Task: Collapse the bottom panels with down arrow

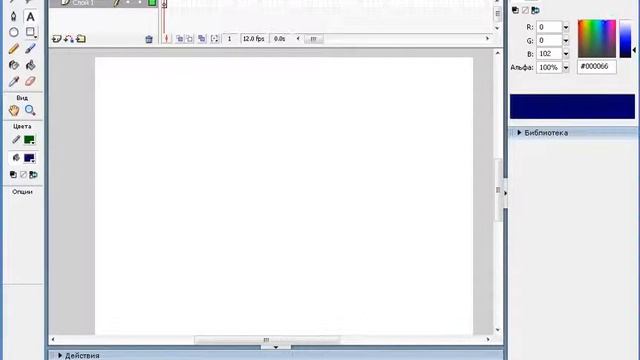Action: pyautogui.click(x=276, y=347)
